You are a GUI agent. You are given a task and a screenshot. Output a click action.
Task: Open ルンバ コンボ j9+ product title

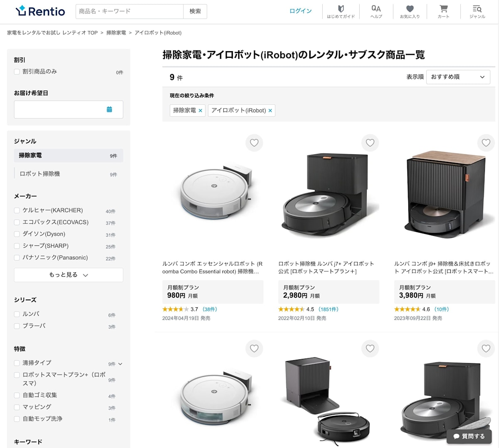pyautogui.click(x=444, y=267)
